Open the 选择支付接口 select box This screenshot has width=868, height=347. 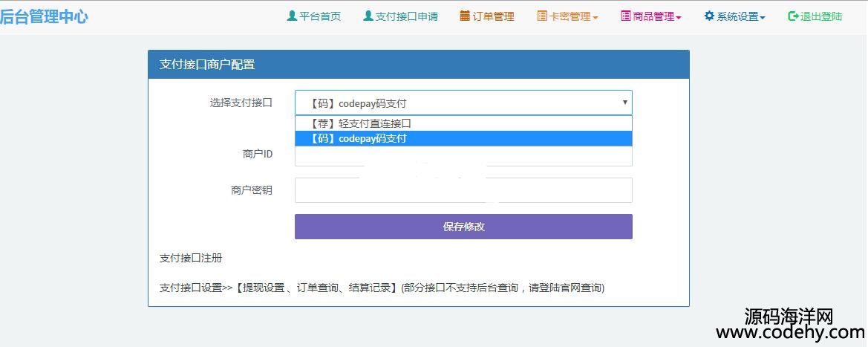pos(463,103)
